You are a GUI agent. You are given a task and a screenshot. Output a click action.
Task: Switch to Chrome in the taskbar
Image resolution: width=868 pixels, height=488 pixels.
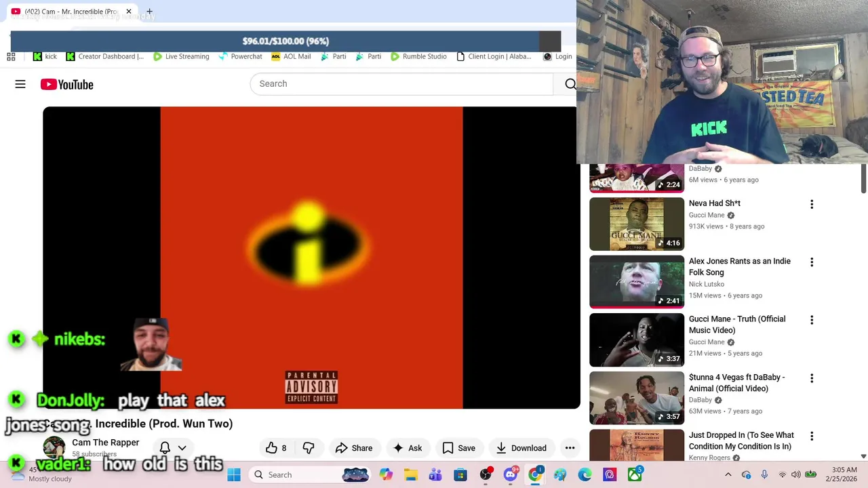pos(536,474)
